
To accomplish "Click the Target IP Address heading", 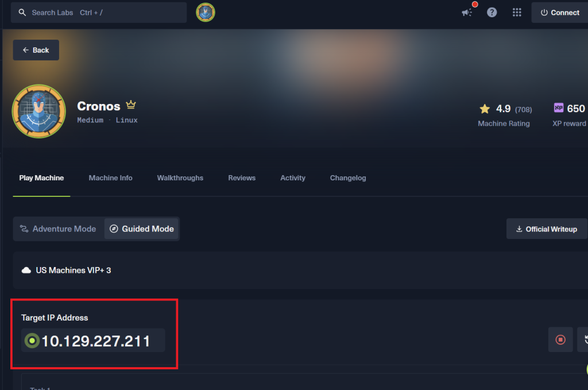I will click(55, 318).
